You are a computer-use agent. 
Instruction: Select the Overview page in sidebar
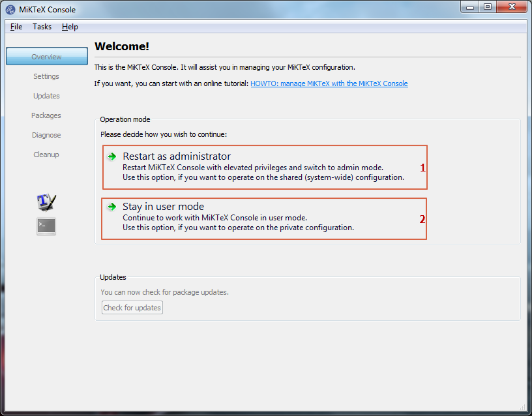click(46, 57)
